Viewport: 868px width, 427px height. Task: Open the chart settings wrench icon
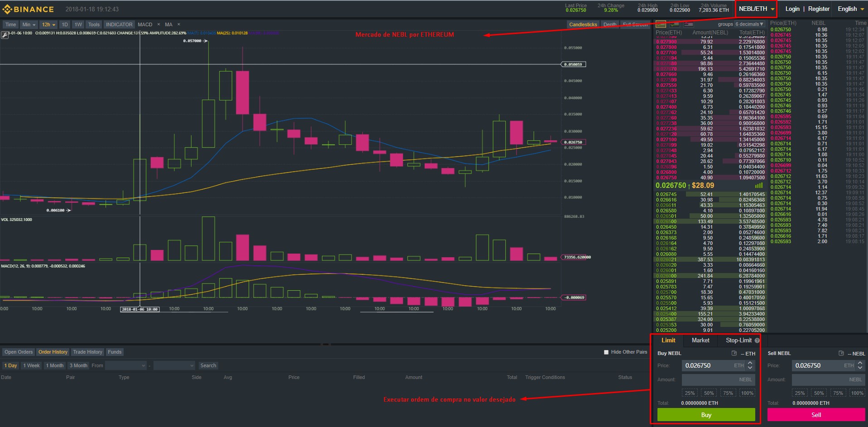click(5, 35)
